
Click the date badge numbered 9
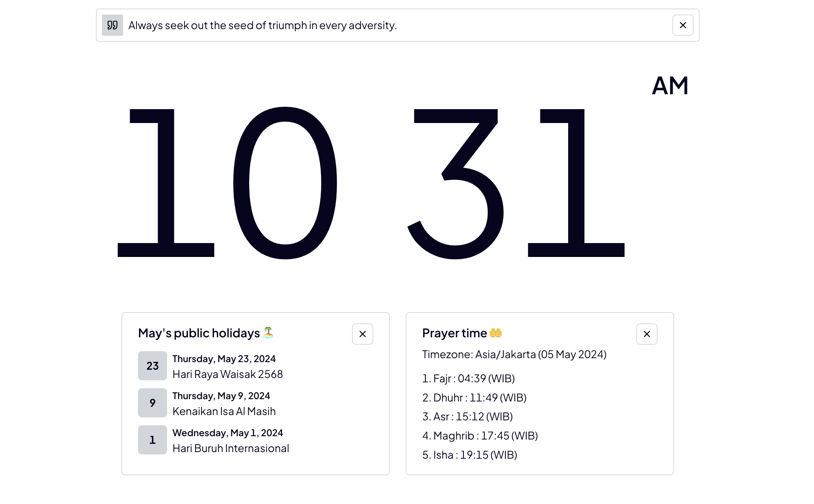tap(153, 403)
